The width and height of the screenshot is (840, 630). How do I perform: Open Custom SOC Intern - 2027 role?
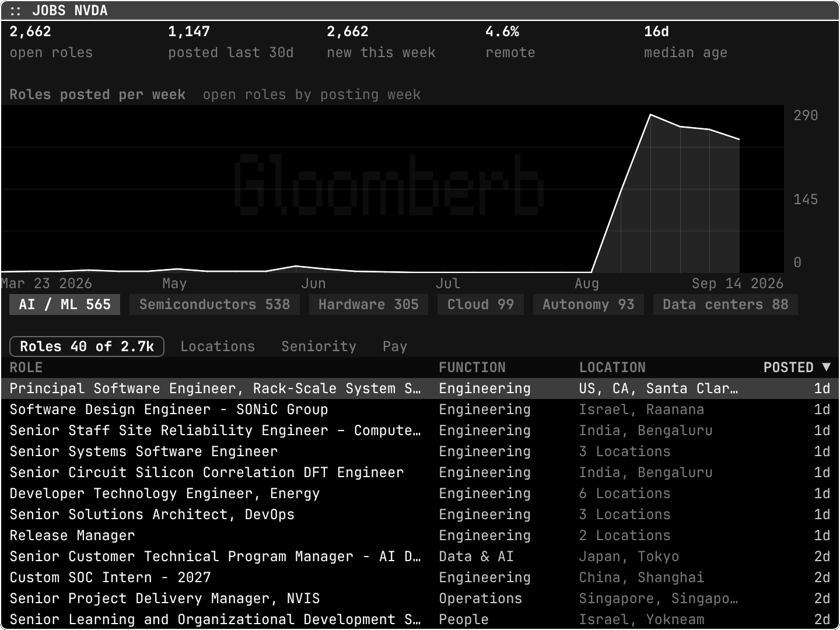pos(420,577)
